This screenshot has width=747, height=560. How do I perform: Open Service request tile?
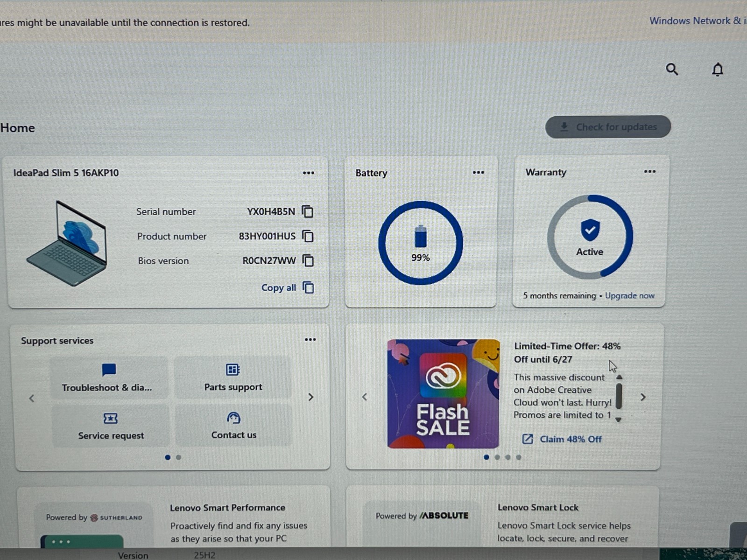pos(110,426)
